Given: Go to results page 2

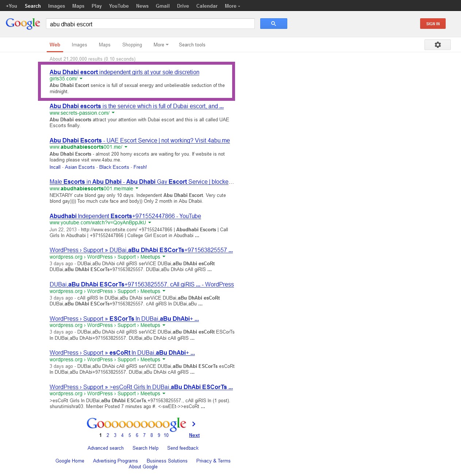Looking at the screenshot, I should [x=108, y=435].
